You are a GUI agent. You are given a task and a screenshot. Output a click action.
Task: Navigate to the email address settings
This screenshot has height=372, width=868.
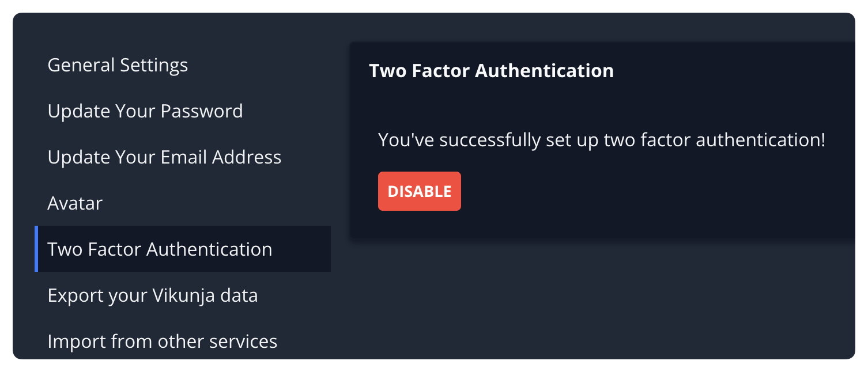(x=164, y=157)
